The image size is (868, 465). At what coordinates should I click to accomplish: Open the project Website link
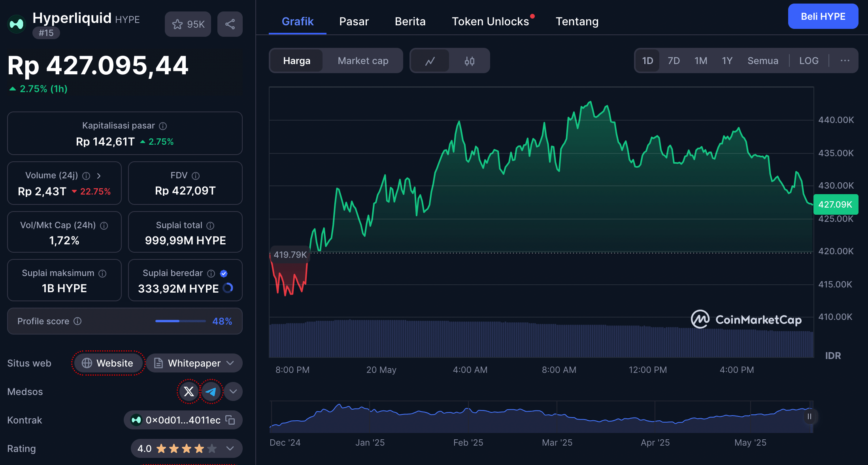(108, 363)
